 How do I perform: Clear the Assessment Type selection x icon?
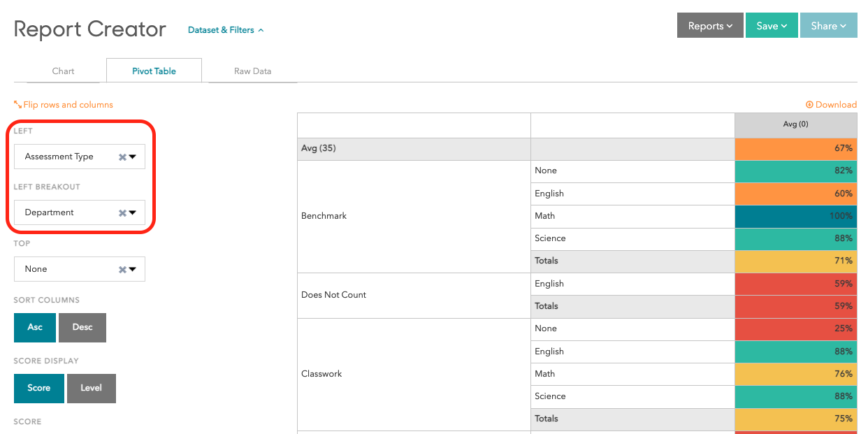pyautogui.click(x=122, y=157)
